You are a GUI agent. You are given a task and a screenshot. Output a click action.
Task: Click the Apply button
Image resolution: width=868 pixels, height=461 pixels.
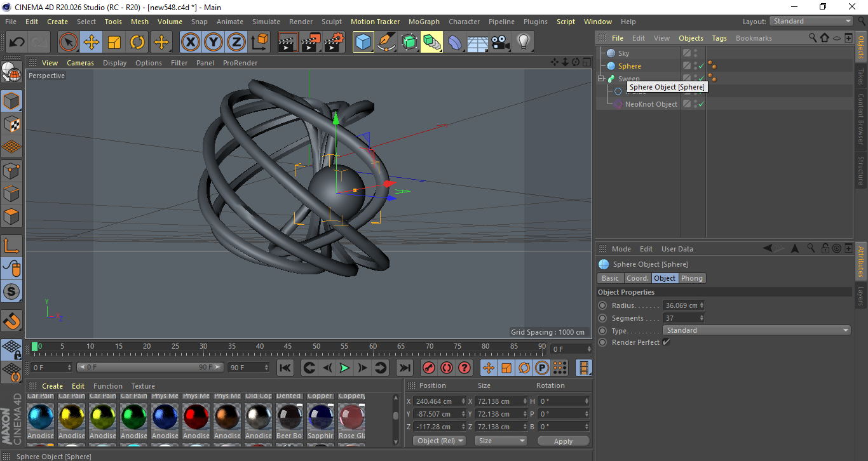563,441
